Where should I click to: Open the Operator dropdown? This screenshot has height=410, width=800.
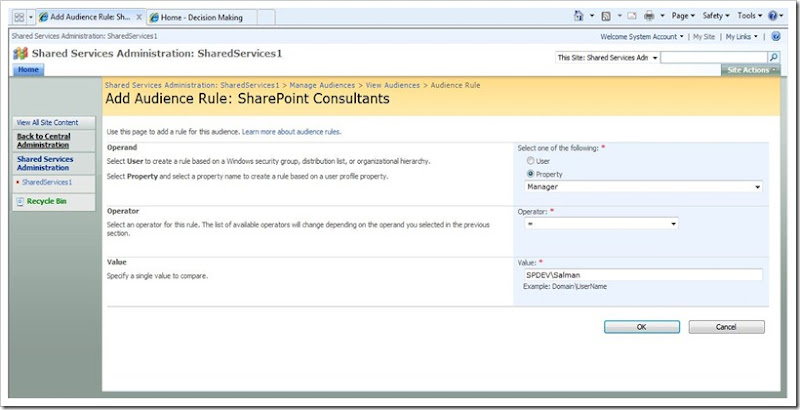pyautogui.click(x=601, y=224)
